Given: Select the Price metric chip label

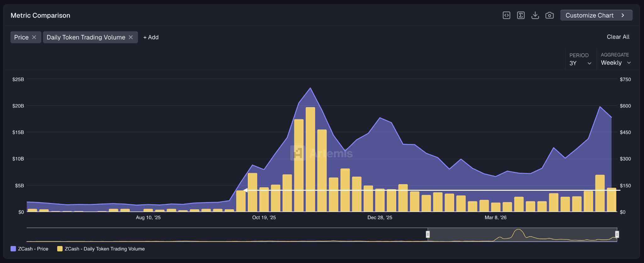Looking at the screenshot, I should click(x=21, y=37).
